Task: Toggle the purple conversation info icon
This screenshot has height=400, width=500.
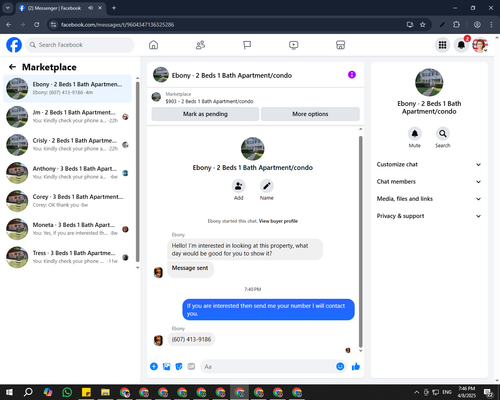Action: (x=352, y=75)
